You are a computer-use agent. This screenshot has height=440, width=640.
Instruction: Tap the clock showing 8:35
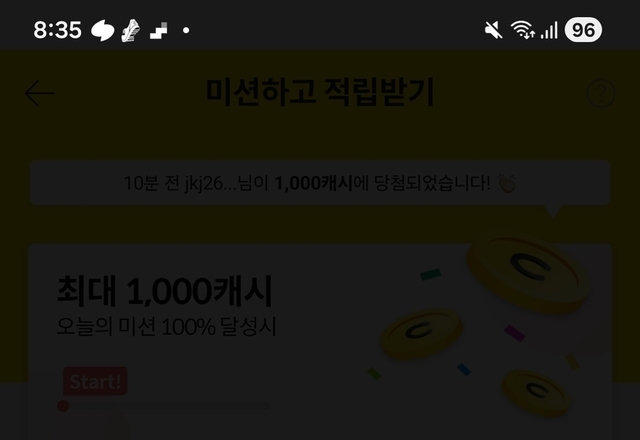58,30
